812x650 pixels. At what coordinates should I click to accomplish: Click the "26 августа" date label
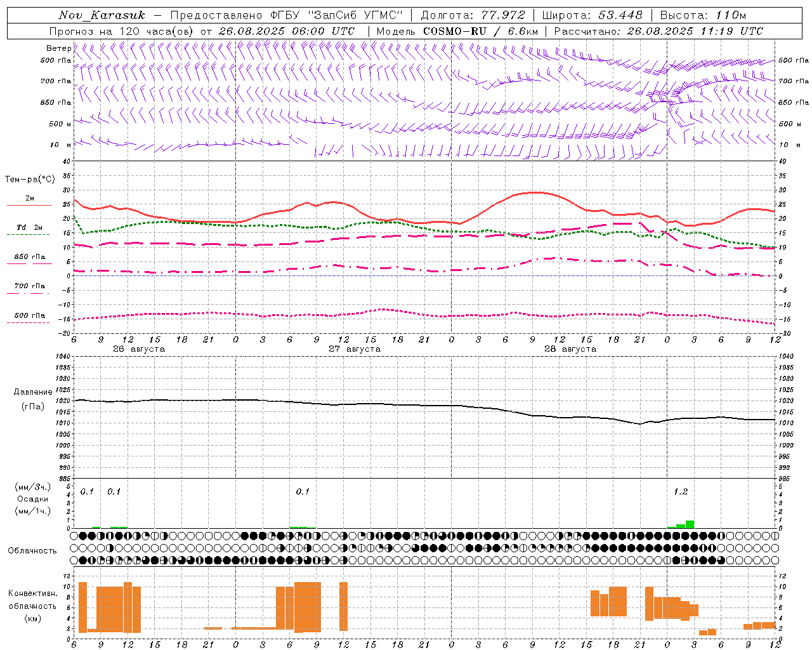139,349
